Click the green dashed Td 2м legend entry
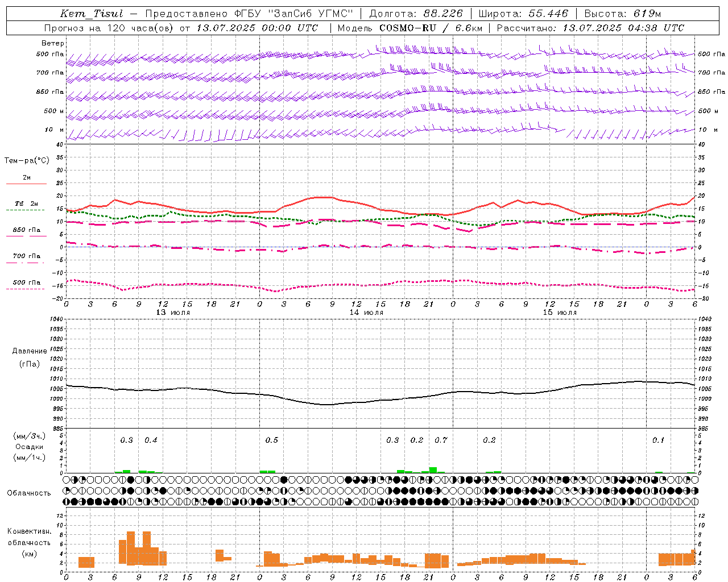 [x=26, y=204]
